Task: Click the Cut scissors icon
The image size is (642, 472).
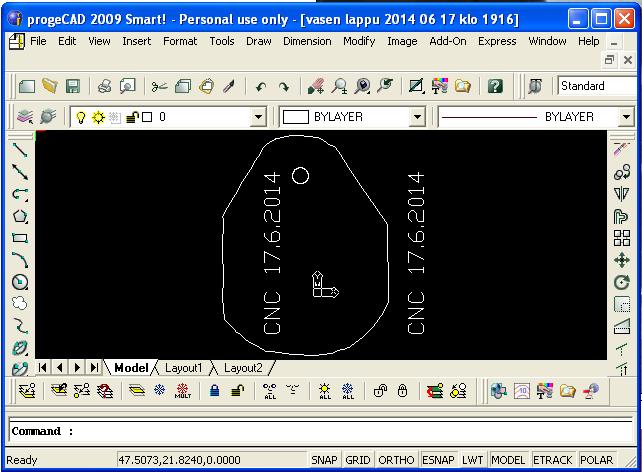Action: 159,87
